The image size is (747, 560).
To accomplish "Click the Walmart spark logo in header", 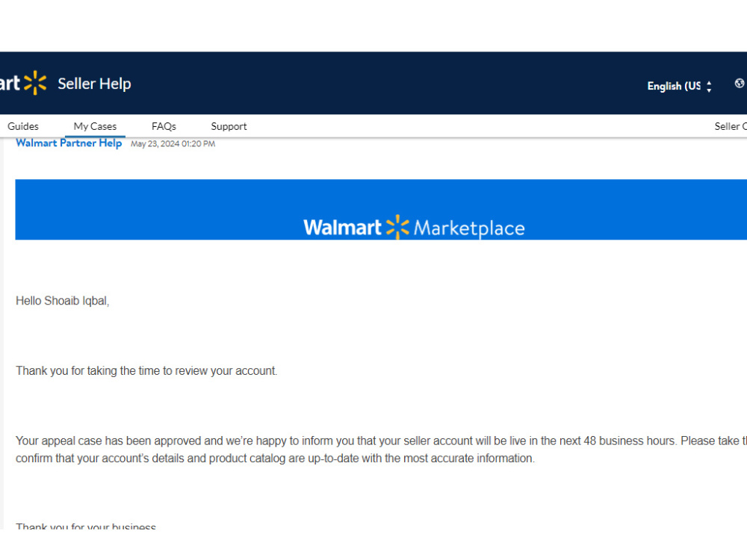I will click(35, 83).
